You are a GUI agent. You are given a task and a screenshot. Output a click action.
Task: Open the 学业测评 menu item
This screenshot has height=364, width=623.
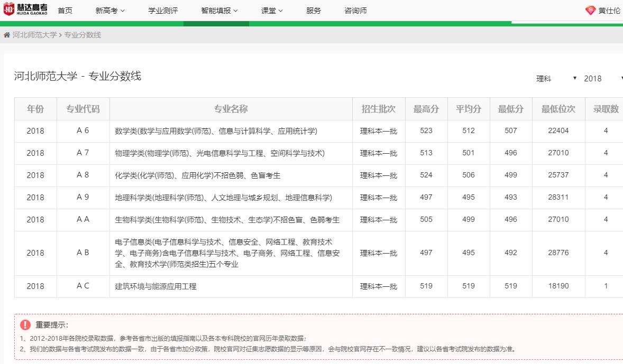(163, 11)
